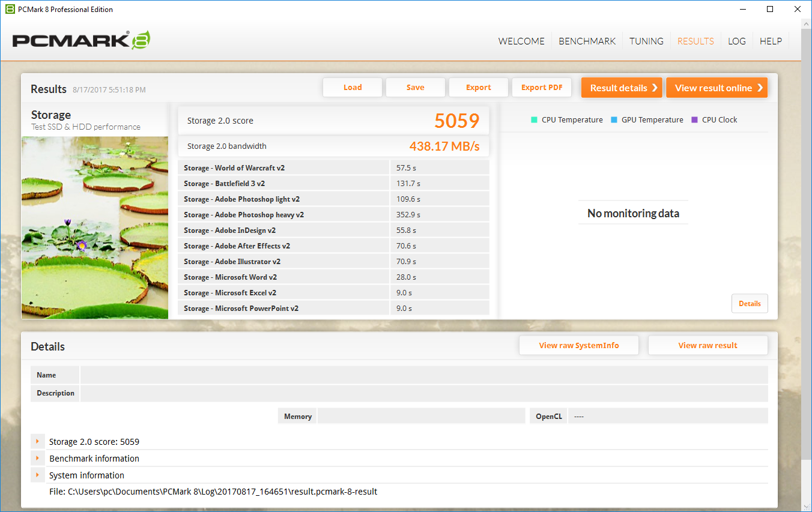Click the water lily Storage thumbnail
Screen dimensions: 812x512
95,227
